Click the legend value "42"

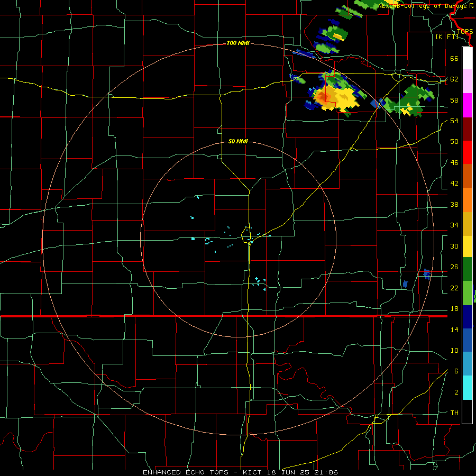click(x=454, y=184)
